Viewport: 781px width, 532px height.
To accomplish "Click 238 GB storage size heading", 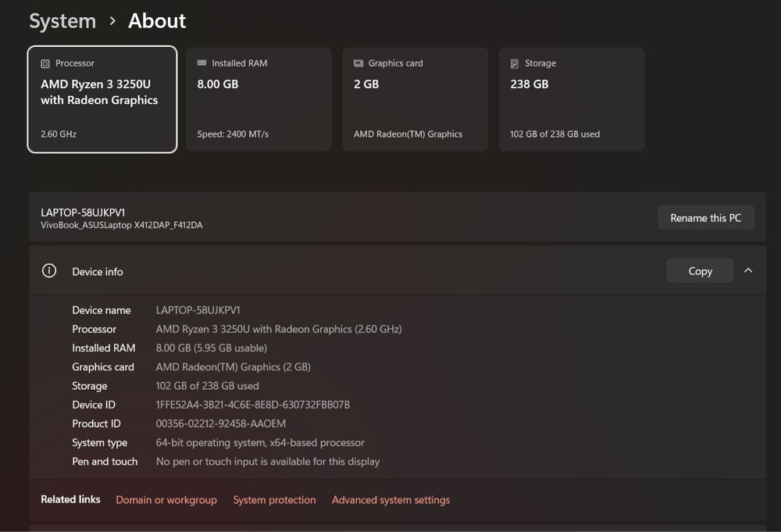I will pos(529,84).
